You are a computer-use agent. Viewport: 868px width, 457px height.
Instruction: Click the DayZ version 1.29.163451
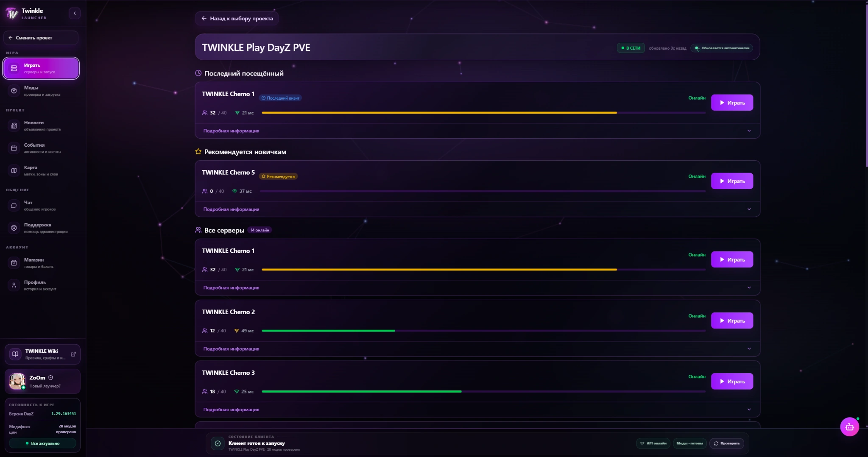[64, 414]
